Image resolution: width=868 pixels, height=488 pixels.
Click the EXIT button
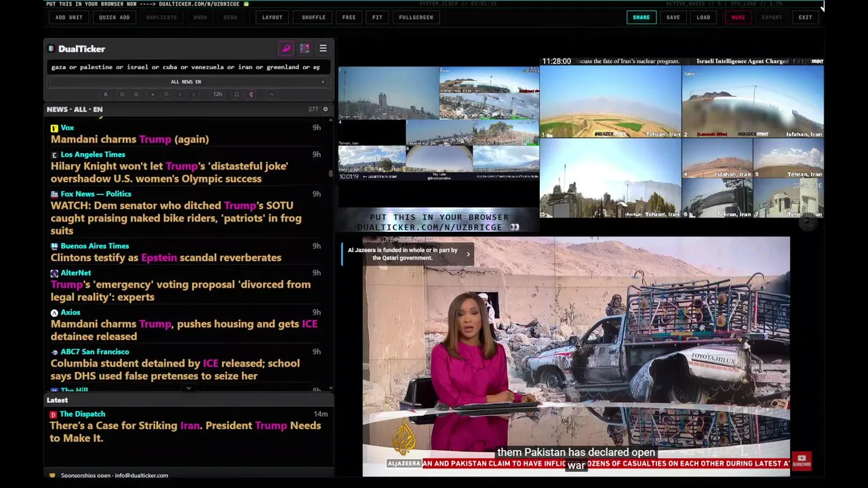click(x=805, y=18)
